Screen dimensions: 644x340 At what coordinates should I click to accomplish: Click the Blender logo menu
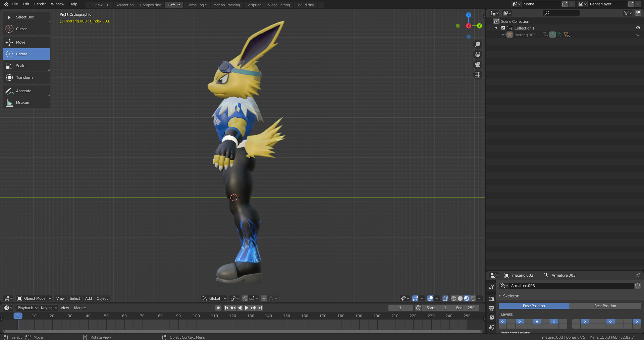(x=6, y=4)
